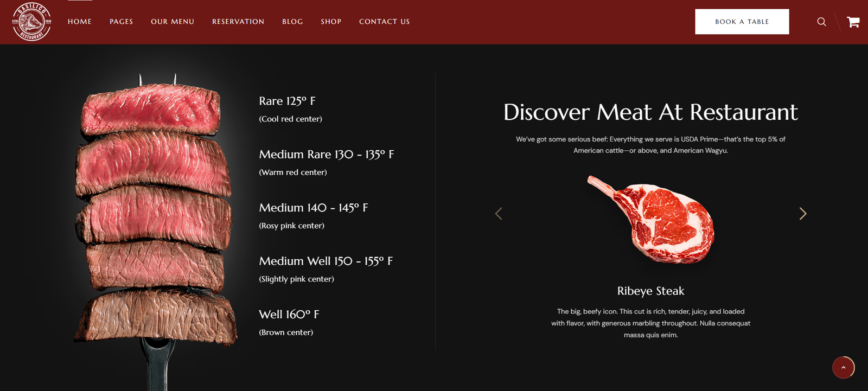Viewport: 868px width, 391px height.
Task: Advance to next meat carousel slide
Action: (x=802, y=214)
